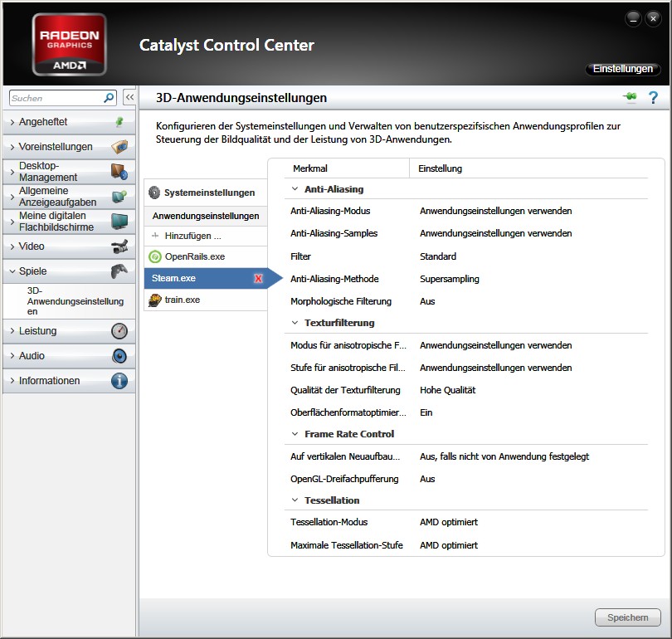Image resolution: width=672 pixels, height=639 pixels.
Task: Select the OpenRails.exe profile
Action: click(206, 256)
